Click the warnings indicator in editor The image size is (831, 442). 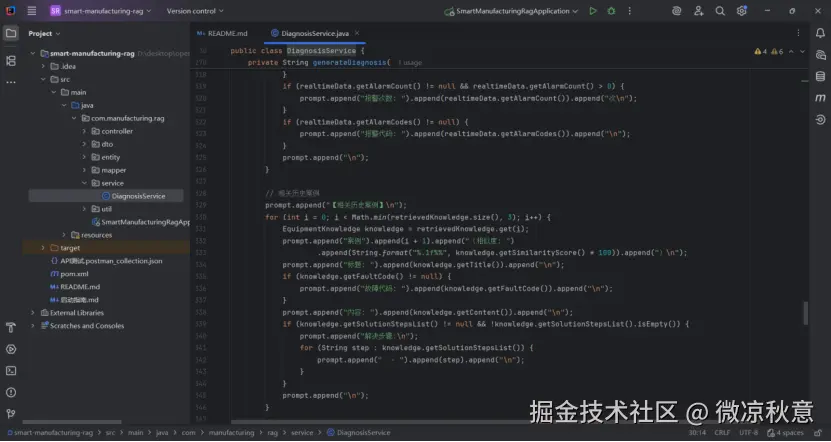click(x=768, y=51)
